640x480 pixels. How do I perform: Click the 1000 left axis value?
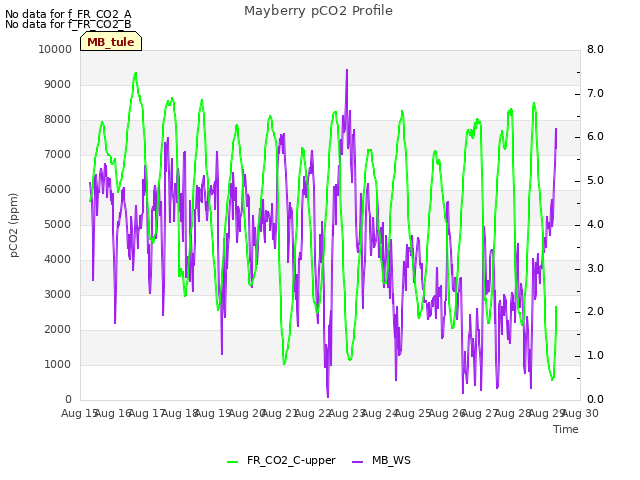[58, 364]
